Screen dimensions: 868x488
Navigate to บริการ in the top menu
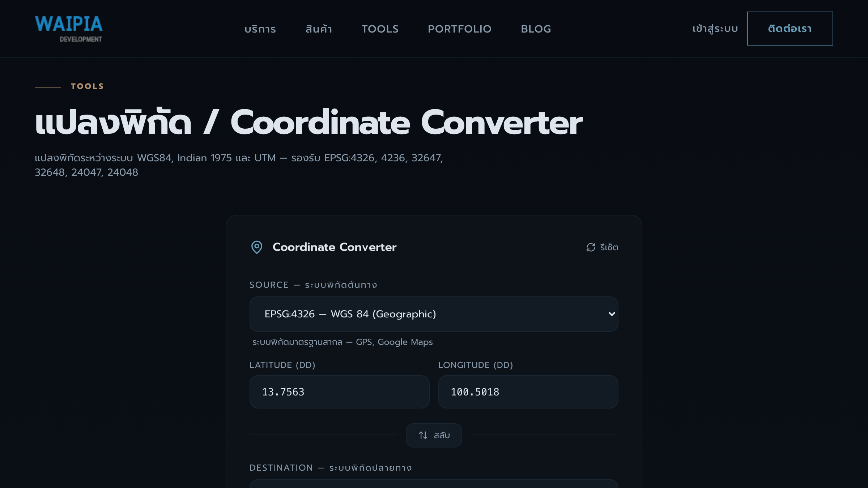point(260,29)
